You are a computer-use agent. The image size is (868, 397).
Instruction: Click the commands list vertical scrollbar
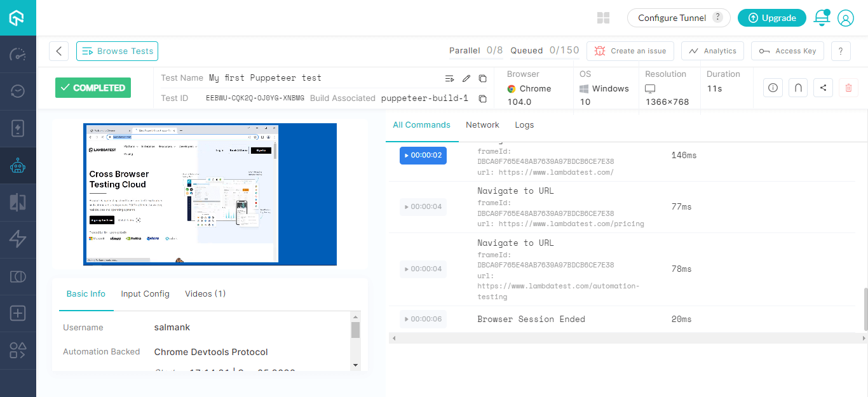click(x=864, y=309)
